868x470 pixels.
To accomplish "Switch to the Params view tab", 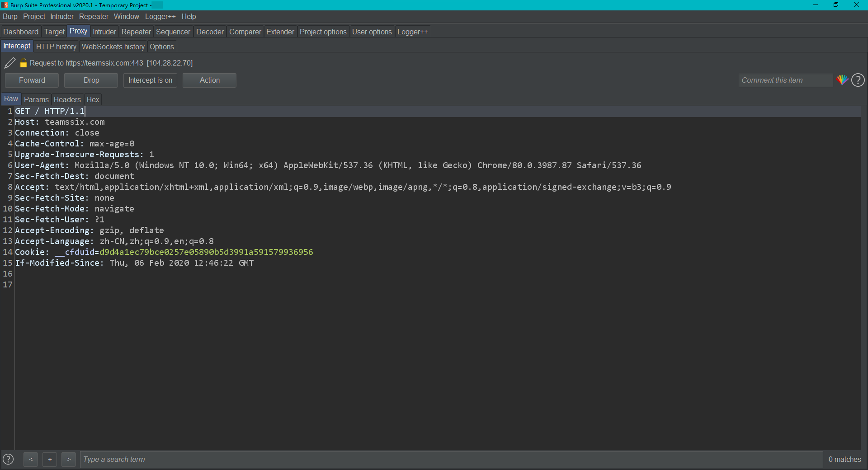I will pos(36,99).
